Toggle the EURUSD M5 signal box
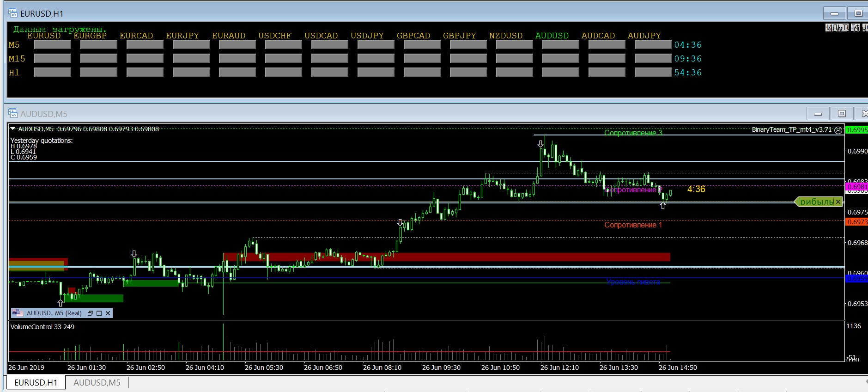Image resolution: width=868 pixels, height=392 pixels. (52, 45)
